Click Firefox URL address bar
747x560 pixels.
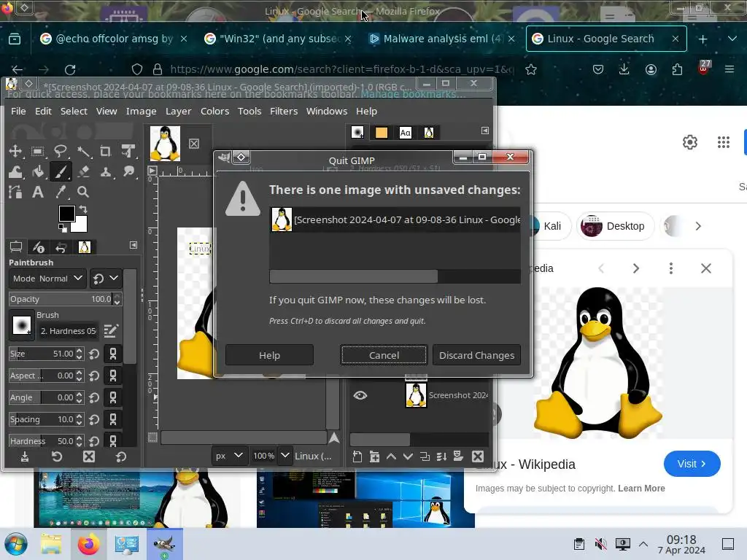341,69
